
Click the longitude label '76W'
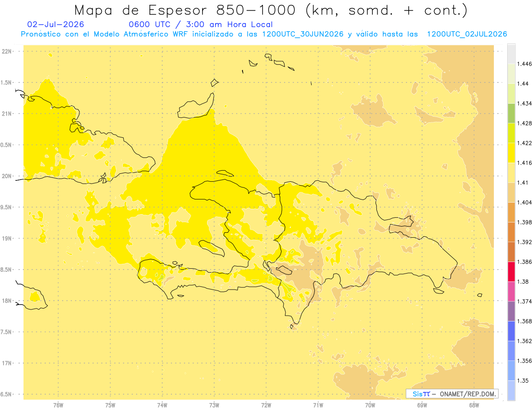pyautogui.click(x=58, y=405)
